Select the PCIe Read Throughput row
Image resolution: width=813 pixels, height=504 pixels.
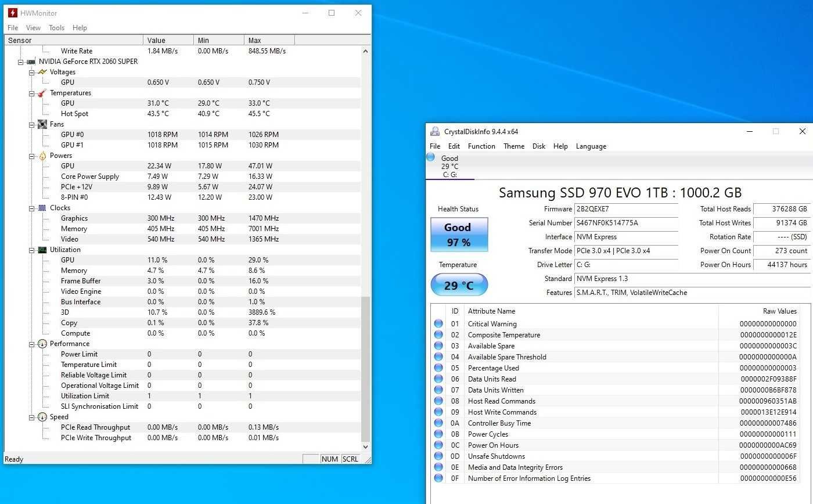[183, 427]
